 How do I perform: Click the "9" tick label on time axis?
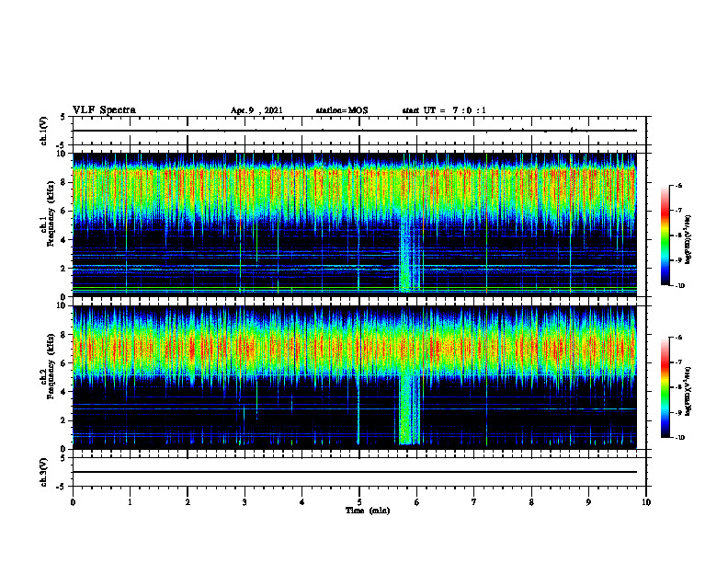[x=588, y=502]
